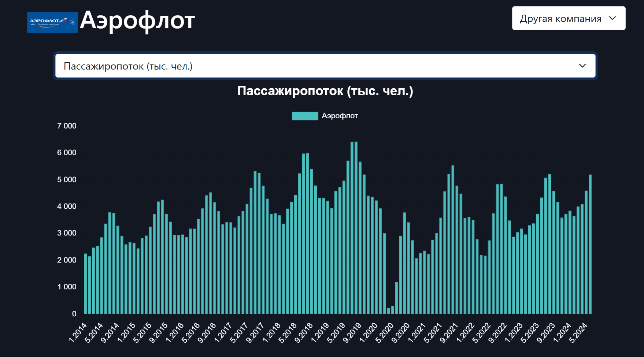This screenshot has height=357, width=644.
Task: Click the y-axis value "3 000"
Action: tap(67, 233)
